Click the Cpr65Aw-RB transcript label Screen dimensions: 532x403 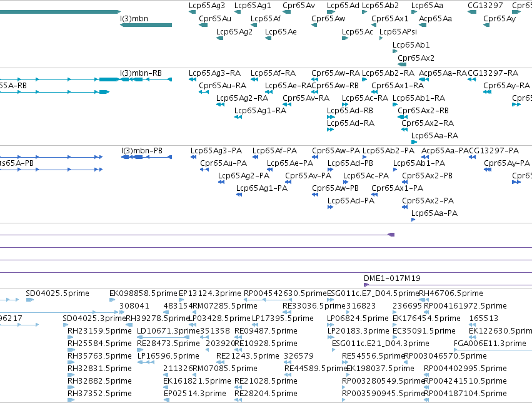pyautogui.click(x=335, y=86)
